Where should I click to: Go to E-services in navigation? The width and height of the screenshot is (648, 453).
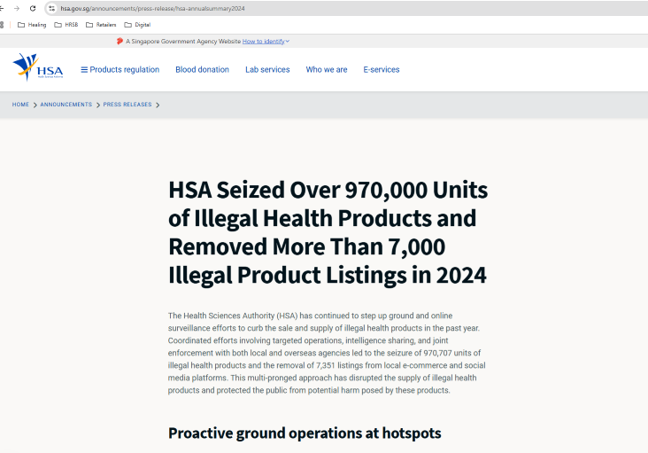click(381, 70)
